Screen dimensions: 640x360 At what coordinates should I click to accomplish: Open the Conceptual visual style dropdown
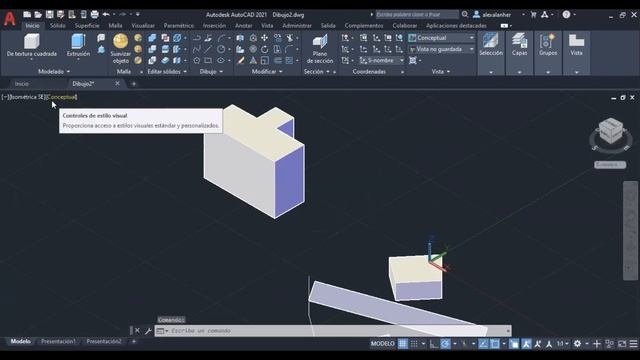441,38
